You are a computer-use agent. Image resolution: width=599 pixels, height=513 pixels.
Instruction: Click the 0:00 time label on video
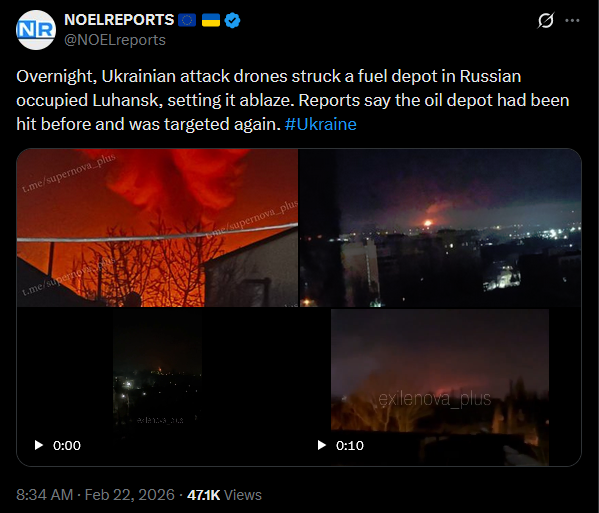point(67,445)
